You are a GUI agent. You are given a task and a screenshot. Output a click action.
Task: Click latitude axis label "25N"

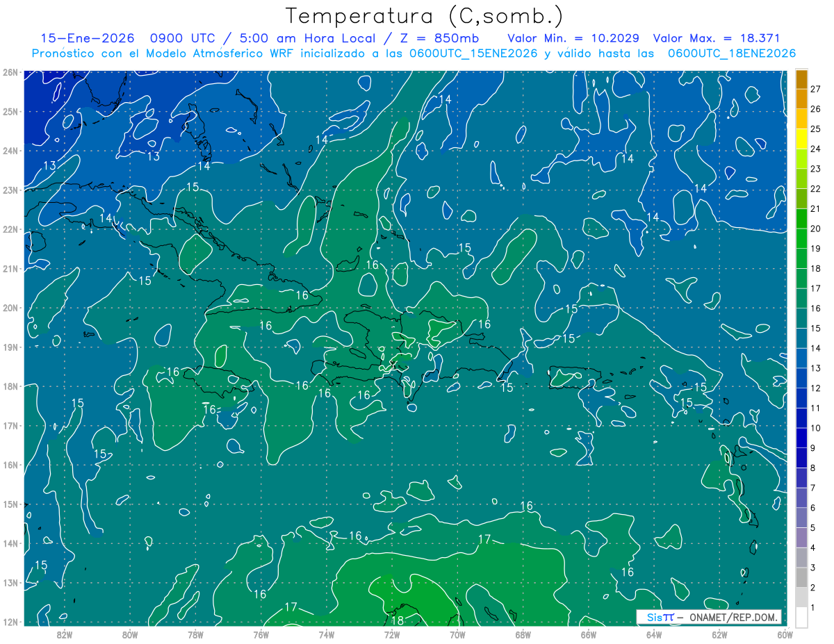pyautogui.click(x=10, y=111)
